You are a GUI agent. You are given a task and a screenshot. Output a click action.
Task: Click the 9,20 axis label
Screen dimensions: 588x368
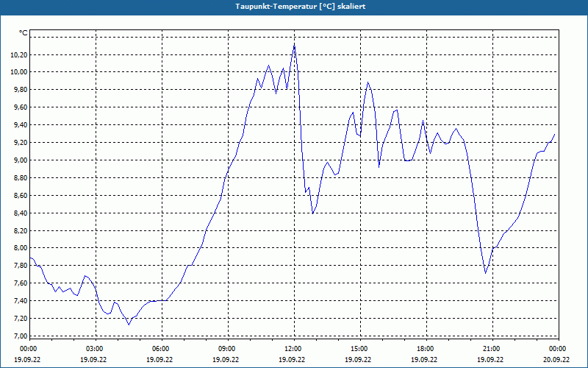coord(21,142)
